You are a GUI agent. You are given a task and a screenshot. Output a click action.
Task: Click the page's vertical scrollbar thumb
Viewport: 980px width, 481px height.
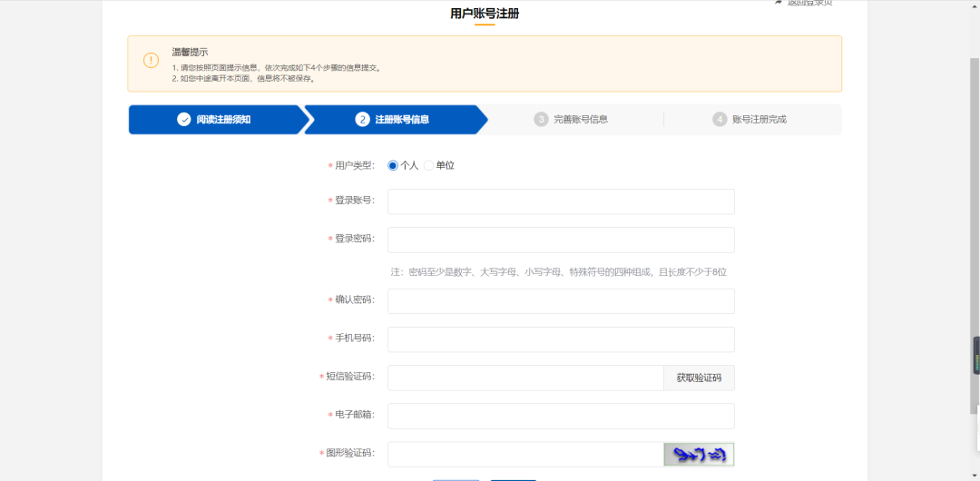point(975,236)
